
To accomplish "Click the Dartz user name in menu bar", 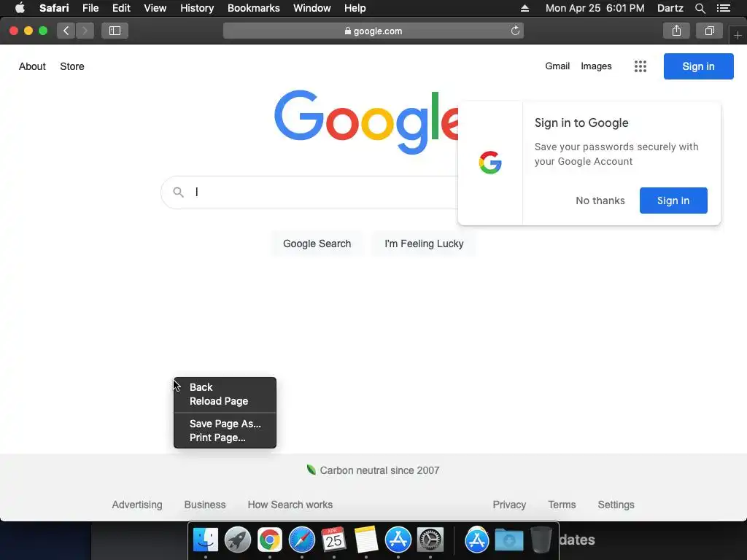I will (670, 8).
